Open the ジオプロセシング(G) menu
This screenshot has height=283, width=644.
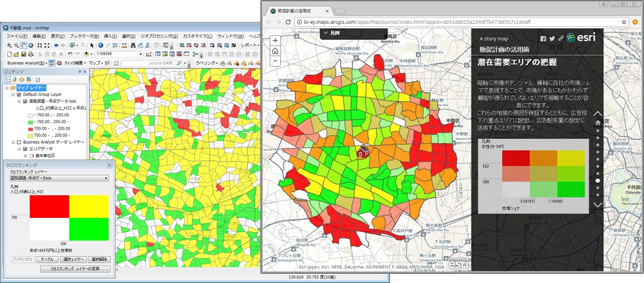click(159, 36)
